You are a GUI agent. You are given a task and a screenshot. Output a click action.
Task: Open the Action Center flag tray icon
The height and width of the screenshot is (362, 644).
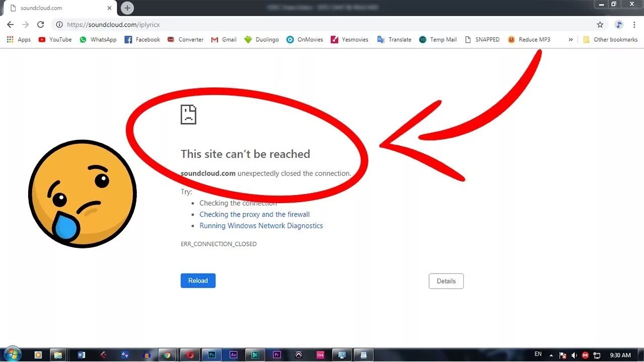click(563, 355)
